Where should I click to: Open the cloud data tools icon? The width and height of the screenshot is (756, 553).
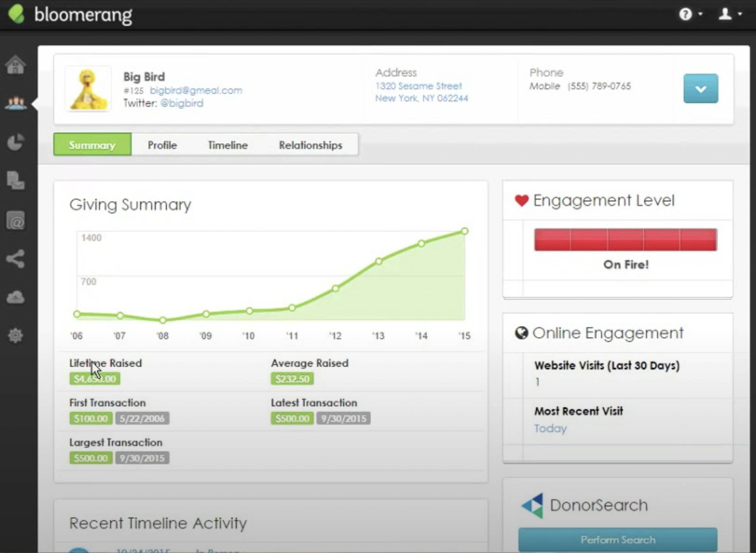[16, 297]
